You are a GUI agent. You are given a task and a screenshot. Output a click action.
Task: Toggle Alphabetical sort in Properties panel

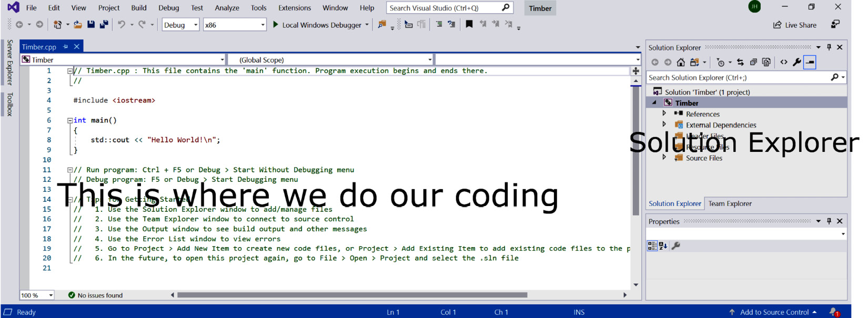coord(663,245)
